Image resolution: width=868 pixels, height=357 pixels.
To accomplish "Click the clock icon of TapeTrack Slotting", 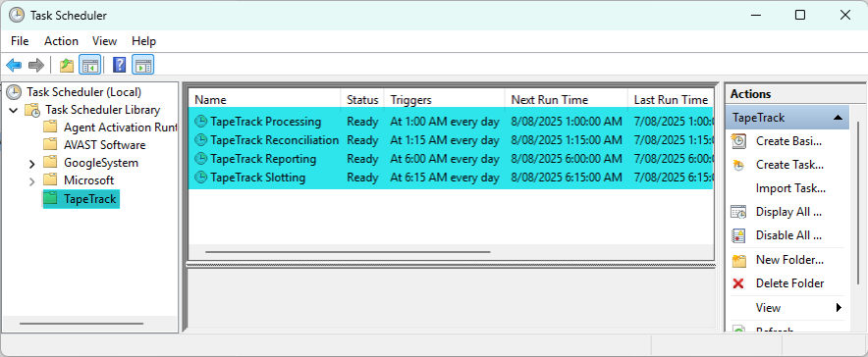I will (x=201, y=178).
